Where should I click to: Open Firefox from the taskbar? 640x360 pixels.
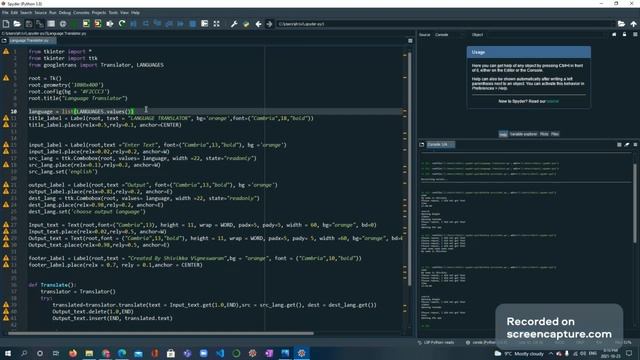click(x=73, y=353)
